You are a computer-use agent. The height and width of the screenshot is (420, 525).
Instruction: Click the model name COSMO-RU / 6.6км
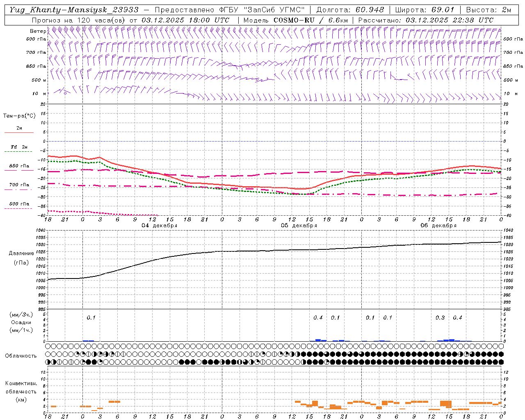pyautogui.click(x=311, y=20)
